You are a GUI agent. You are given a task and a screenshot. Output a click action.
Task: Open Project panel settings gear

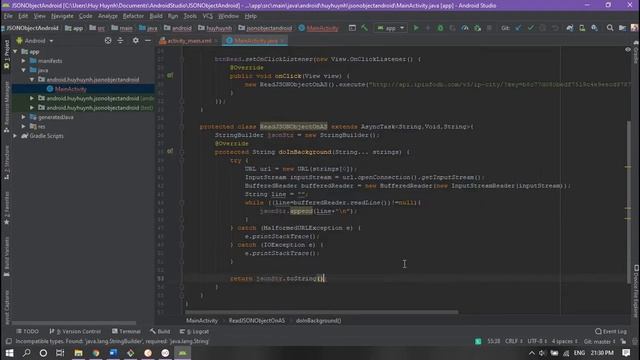point(136,41)
